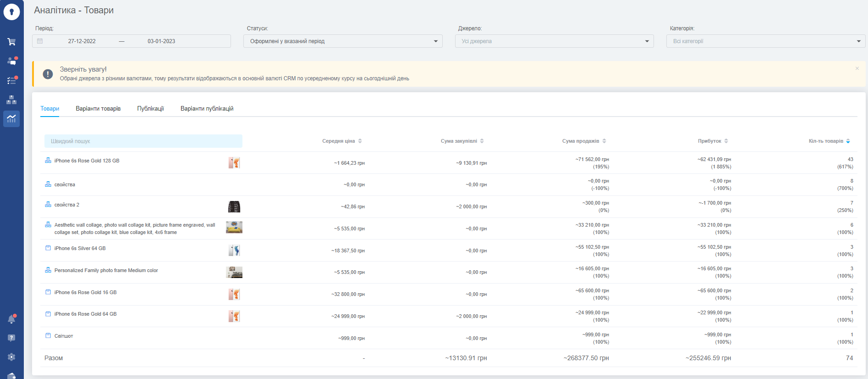Click the Швидкий пошук search field
Screen dimensions: 868x379
[143, 141]
